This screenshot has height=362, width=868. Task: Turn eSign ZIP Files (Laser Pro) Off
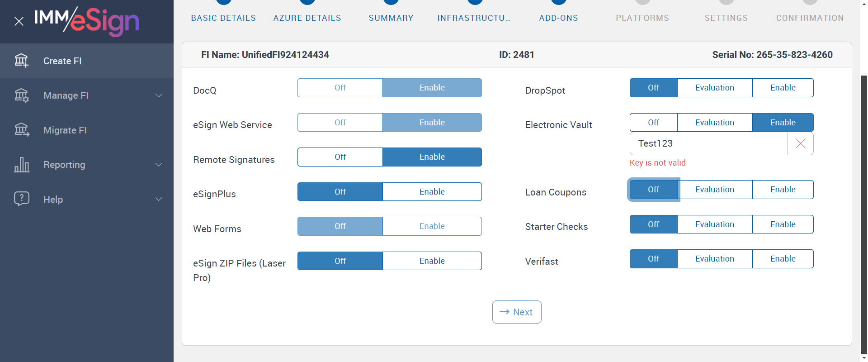340,261
